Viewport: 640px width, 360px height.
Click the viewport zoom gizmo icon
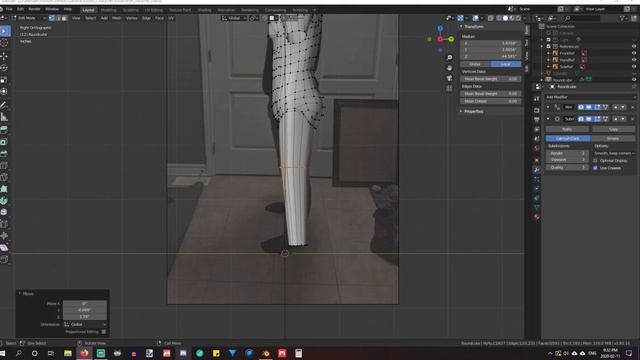[x=449, y=58]
